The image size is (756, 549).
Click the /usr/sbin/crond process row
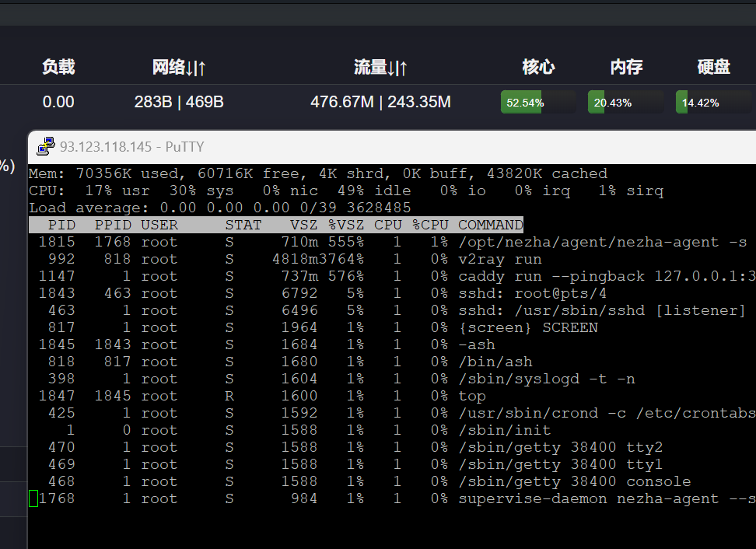(392, 413)
